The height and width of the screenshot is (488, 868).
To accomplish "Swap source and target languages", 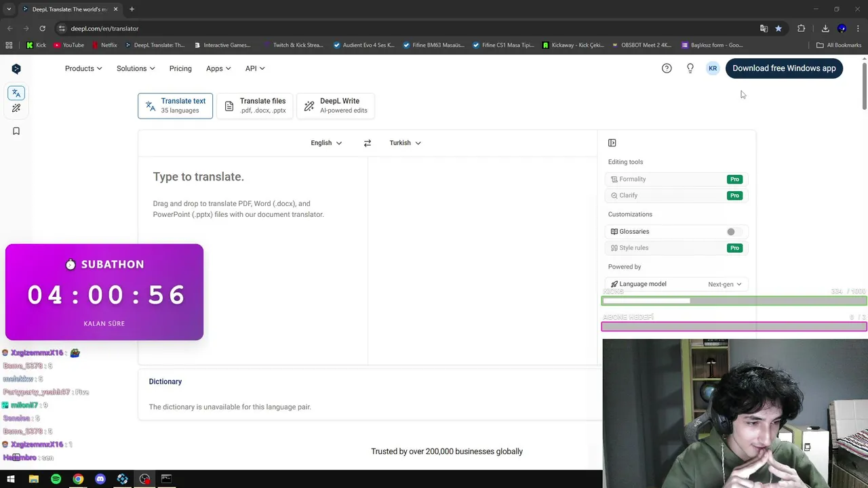I will pyautogui.click(x=368, y=143).
